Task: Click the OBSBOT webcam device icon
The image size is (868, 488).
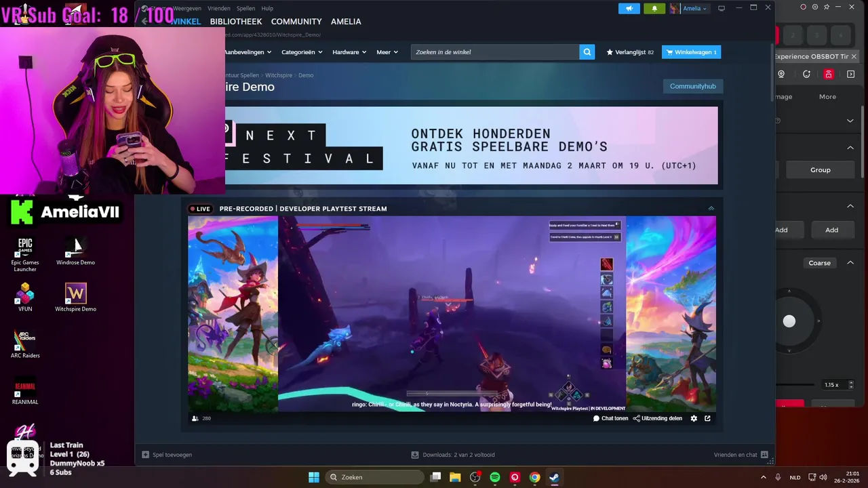Action: point(781,74)
